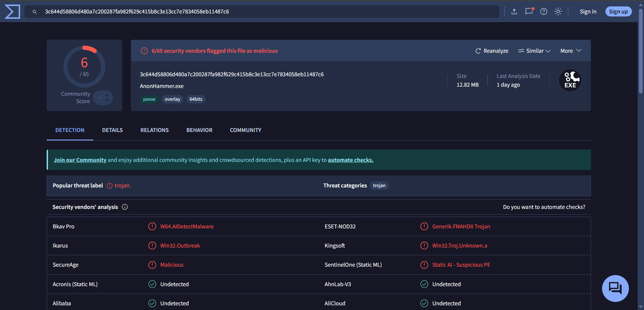The height and width of the screenshot is (310, 644).
Task: Click the EXE file type icon
Action: point(570,80)
